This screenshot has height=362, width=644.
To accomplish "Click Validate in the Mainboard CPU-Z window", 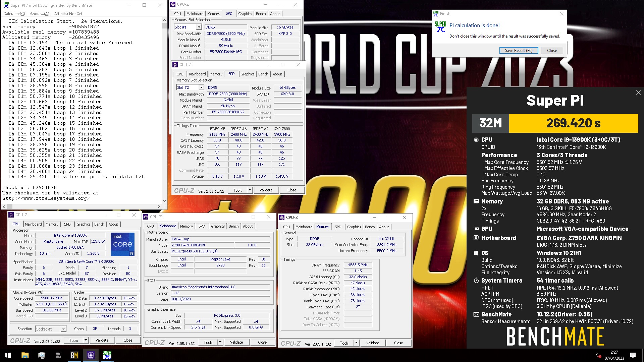I will click(x=236, y=342).
